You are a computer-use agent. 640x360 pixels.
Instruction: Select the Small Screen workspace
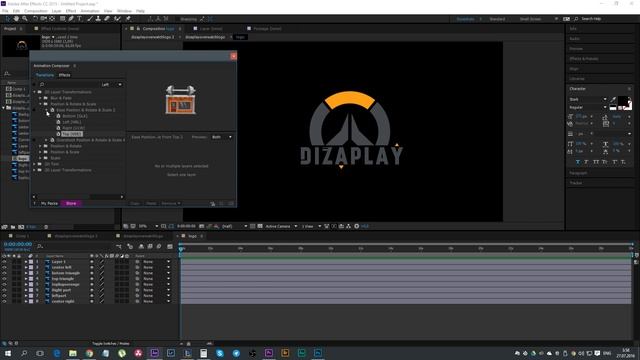[530, 19]
